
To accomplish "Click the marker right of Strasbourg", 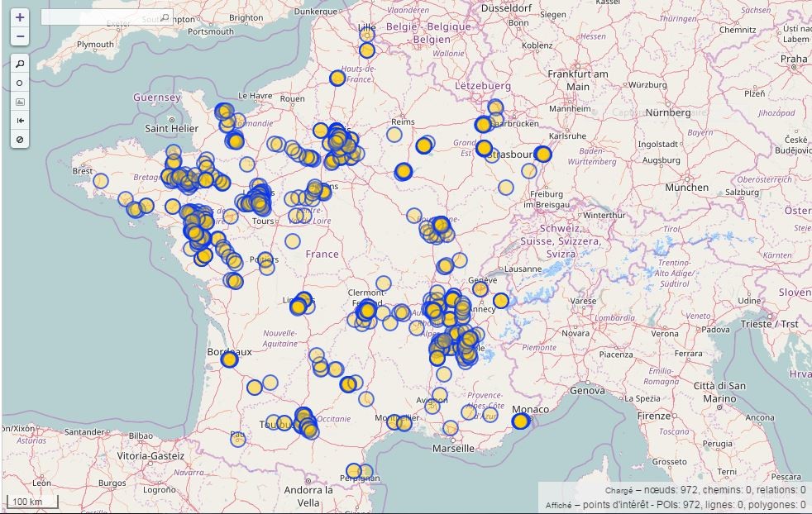I will tap(542, 154).
